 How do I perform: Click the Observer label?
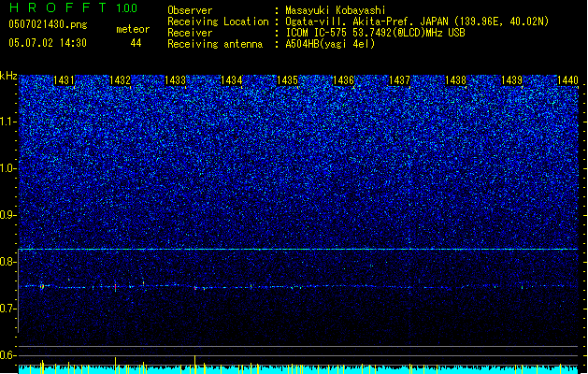[x=190, y=10]
